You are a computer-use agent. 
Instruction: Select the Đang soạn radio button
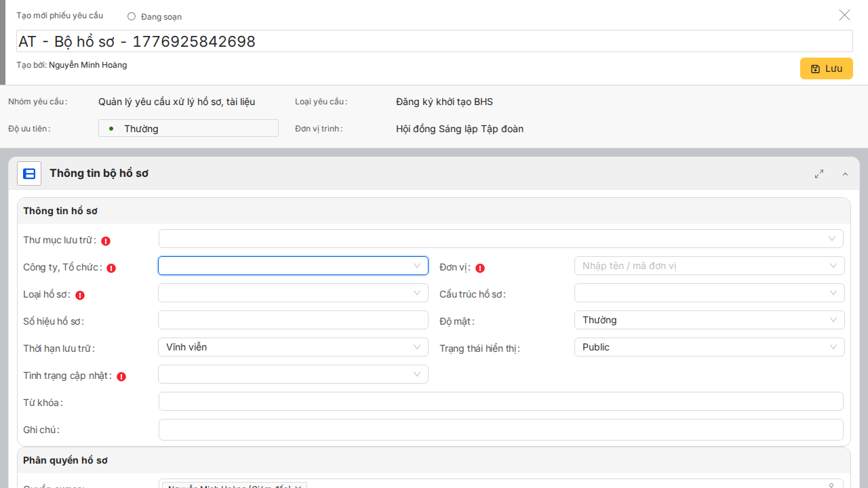tap(132, 16)
